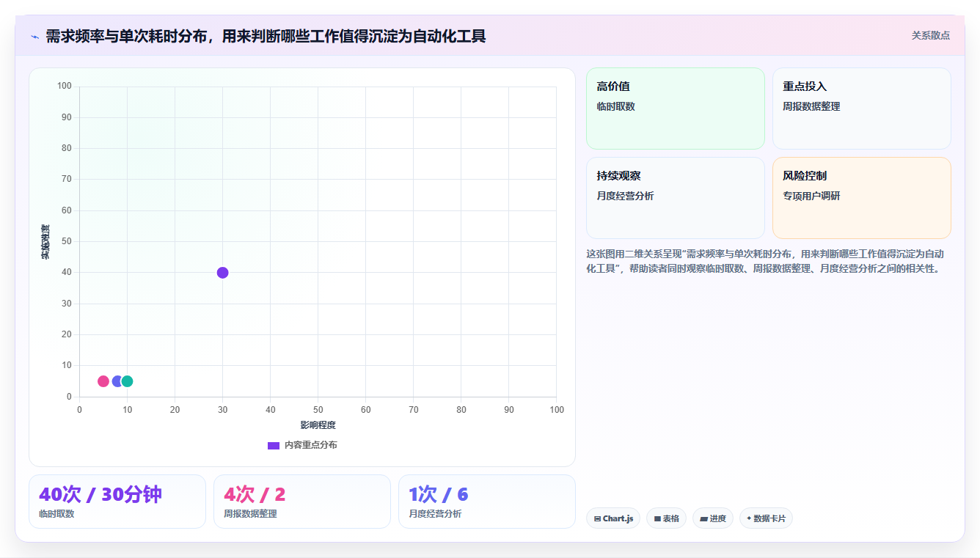Click the description paragraph below the quadrant cards

(765, 261)
